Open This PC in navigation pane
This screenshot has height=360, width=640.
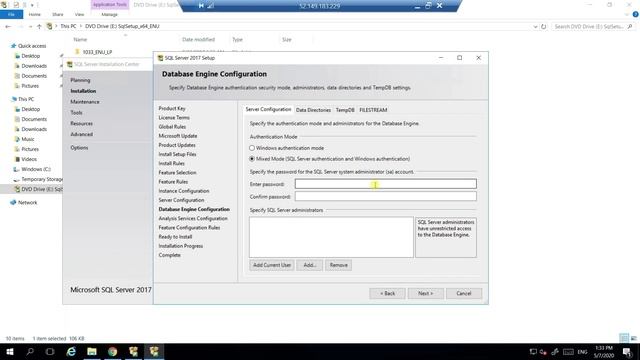tap(26, 99)
